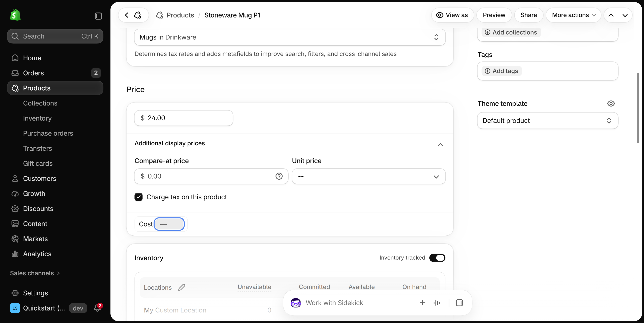Collapse the sidebar with the panel icon
Image resolution: width=644 pixels, height=323 pixels.
click(x=98, y=16)
